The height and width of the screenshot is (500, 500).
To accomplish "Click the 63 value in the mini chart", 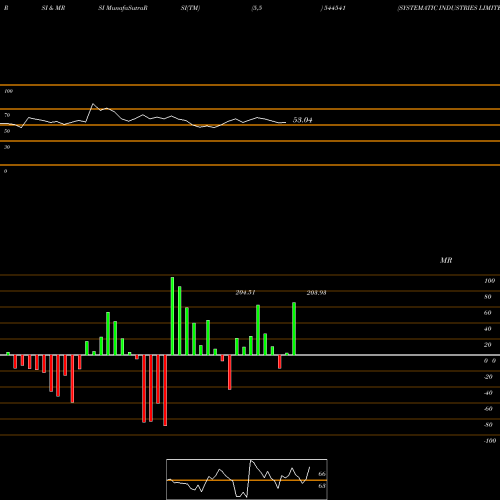I will [322, 486].
